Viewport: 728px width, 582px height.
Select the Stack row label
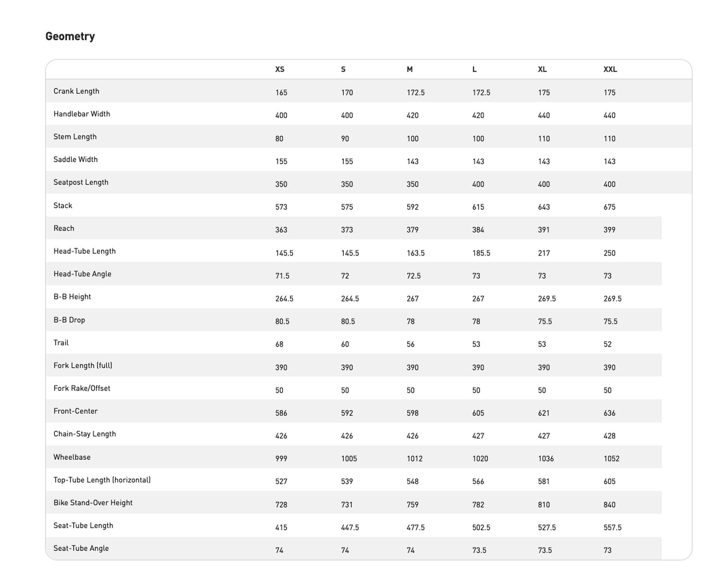pos(63,206)
